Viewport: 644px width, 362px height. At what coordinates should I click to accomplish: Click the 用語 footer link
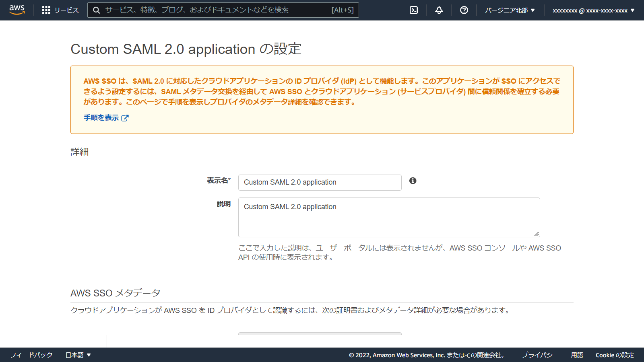coord(577,355)
